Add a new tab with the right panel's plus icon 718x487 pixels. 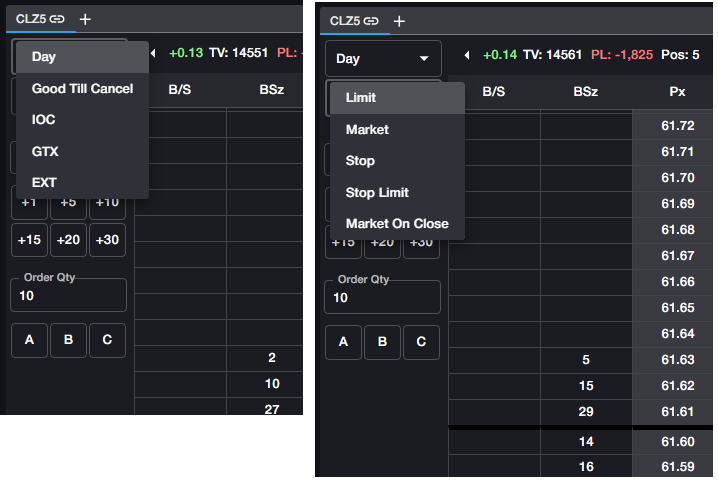point(399,21)
